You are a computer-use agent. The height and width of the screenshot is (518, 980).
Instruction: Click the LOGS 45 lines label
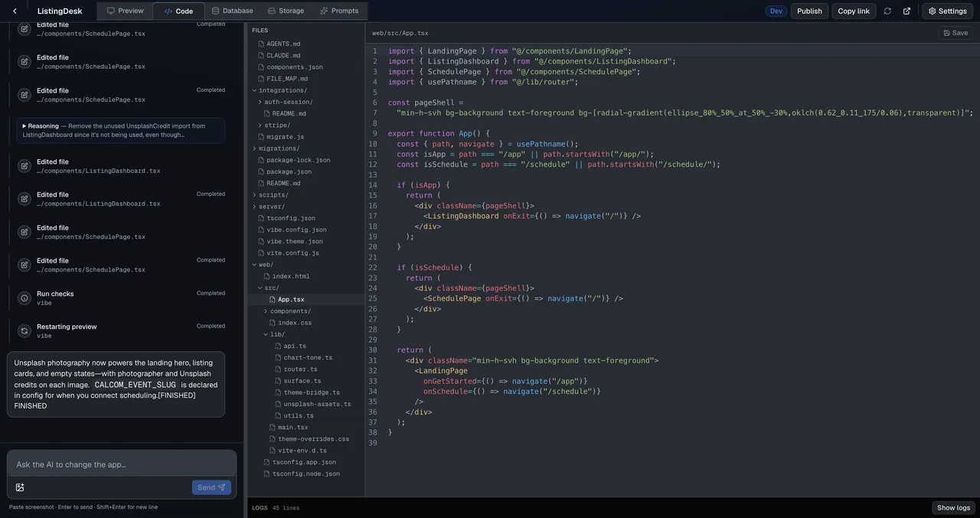[x=276, y=508]
